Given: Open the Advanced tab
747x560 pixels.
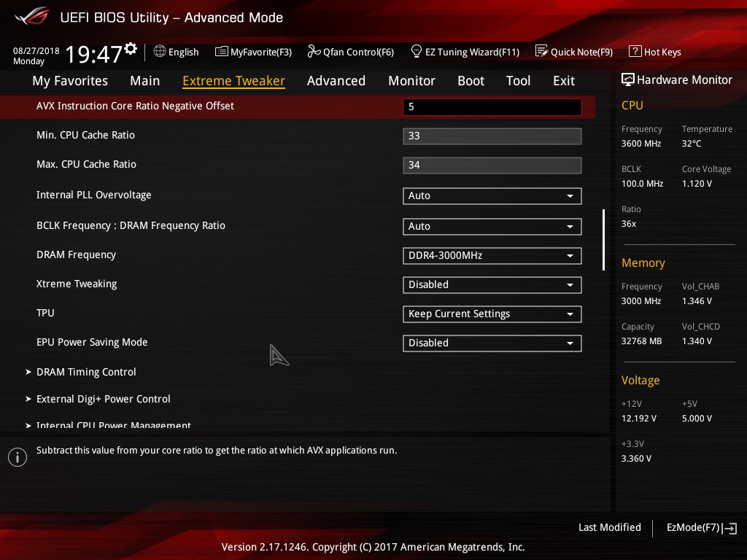Looking at the screenshot, I should pos(336,81).
